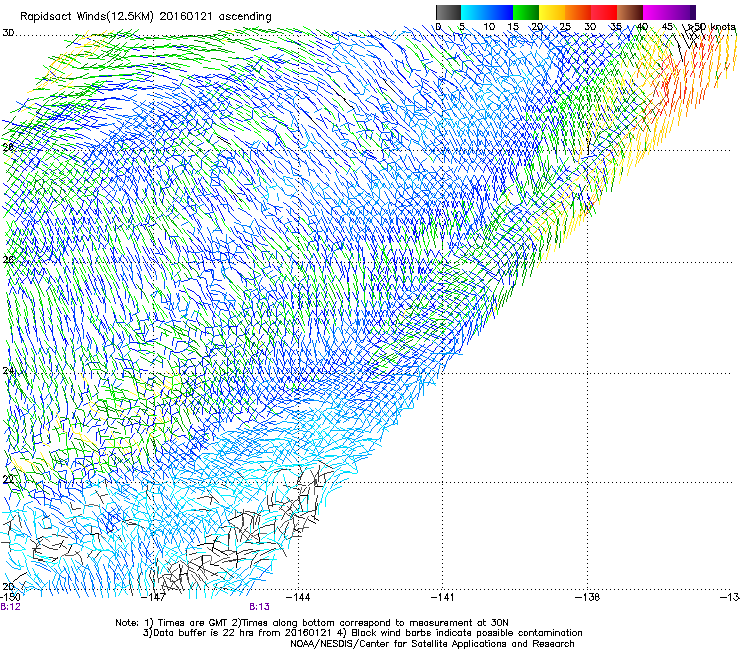
Task: Click the latitude label '22'
Action: point(8,480)
